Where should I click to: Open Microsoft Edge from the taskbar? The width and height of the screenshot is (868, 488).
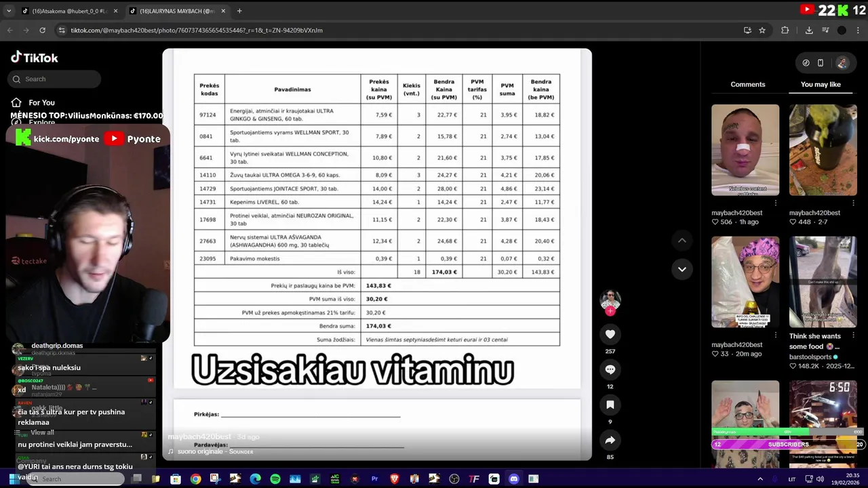(255, 479)
